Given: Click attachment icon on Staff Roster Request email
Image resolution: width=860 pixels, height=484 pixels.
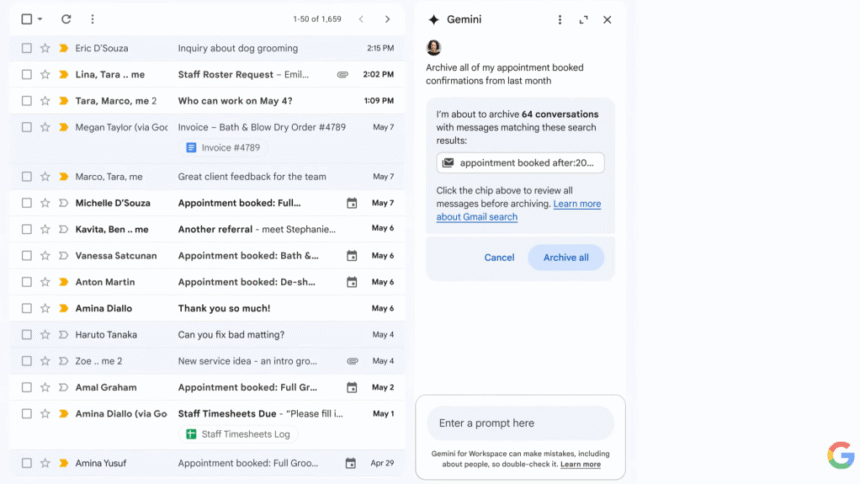Looking at the screenshot, I should click(x=343, y=75).
